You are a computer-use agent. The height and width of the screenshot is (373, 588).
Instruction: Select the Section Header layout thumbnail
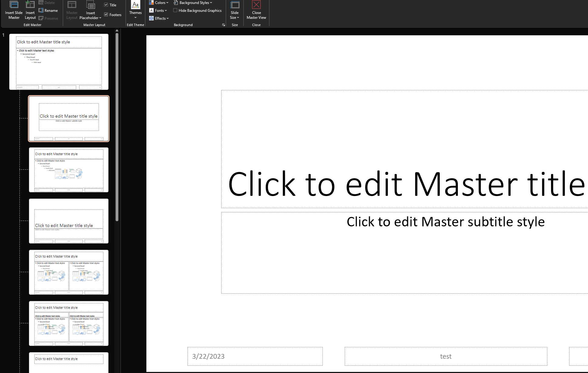[69, 221]
